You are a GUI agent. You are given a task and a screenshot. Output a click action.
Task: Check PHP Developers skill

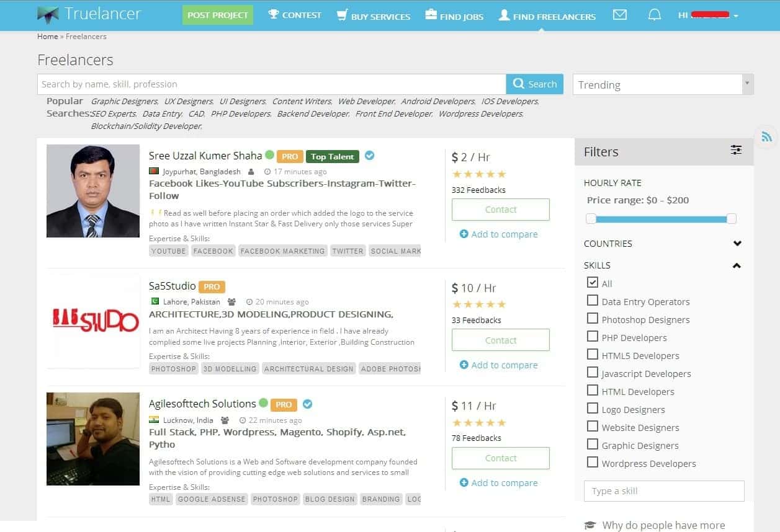pyautogui.click(x=592, y=337)
